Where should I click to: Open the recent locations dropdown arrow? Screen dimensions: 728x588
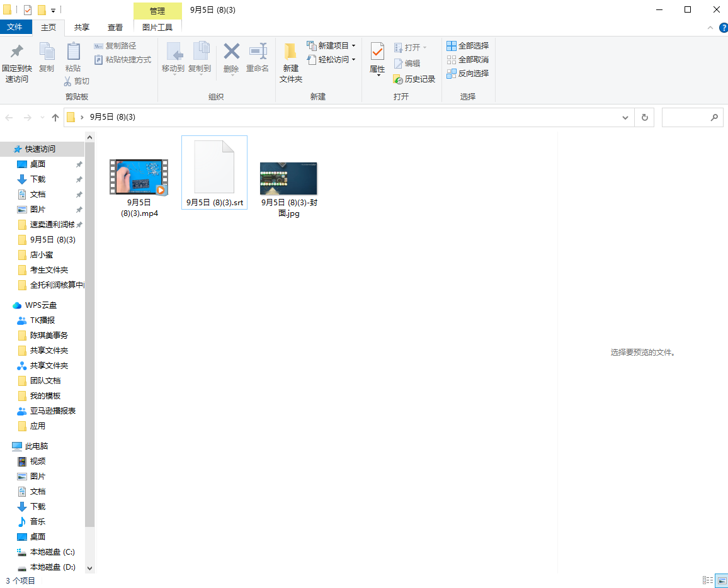42,118
